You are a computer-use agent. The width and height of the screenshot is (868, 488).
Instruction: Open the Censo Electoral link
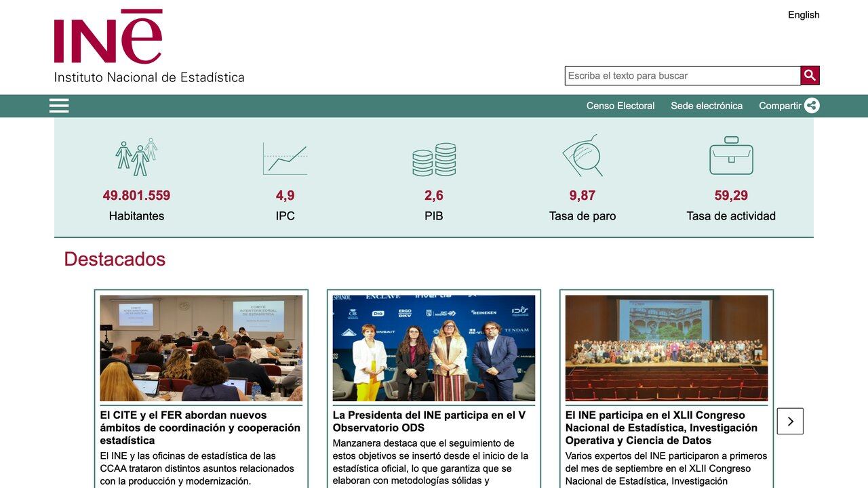point(620,106)
